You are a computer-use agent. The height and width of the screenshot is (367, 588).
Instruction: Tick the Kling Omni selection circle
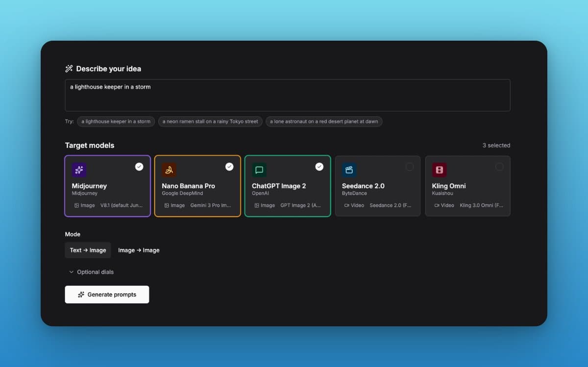[x=499, y=167]
